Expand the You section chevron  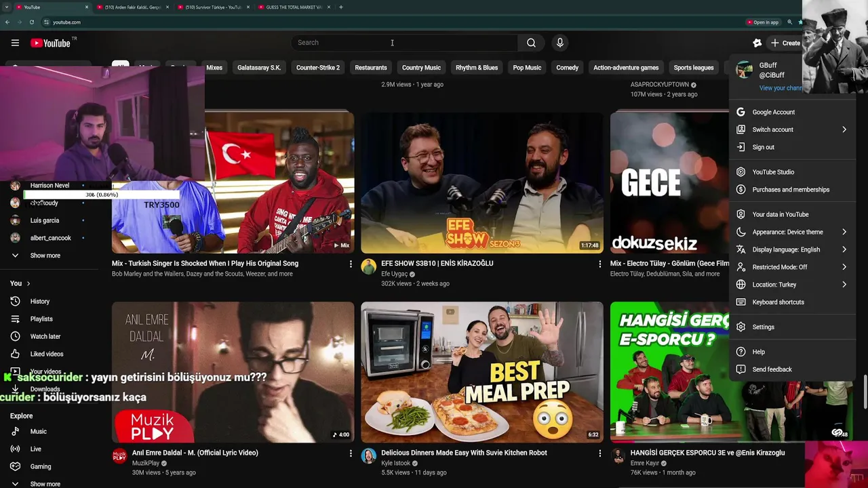coord(28,283)
